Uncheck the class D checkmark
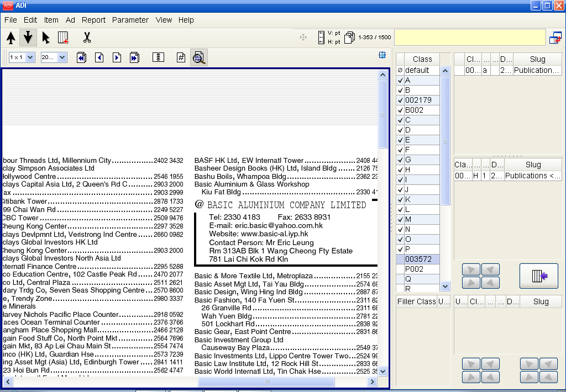Image resolution: width=566 pixels, height=392 pixels. (x=400, y=130)
